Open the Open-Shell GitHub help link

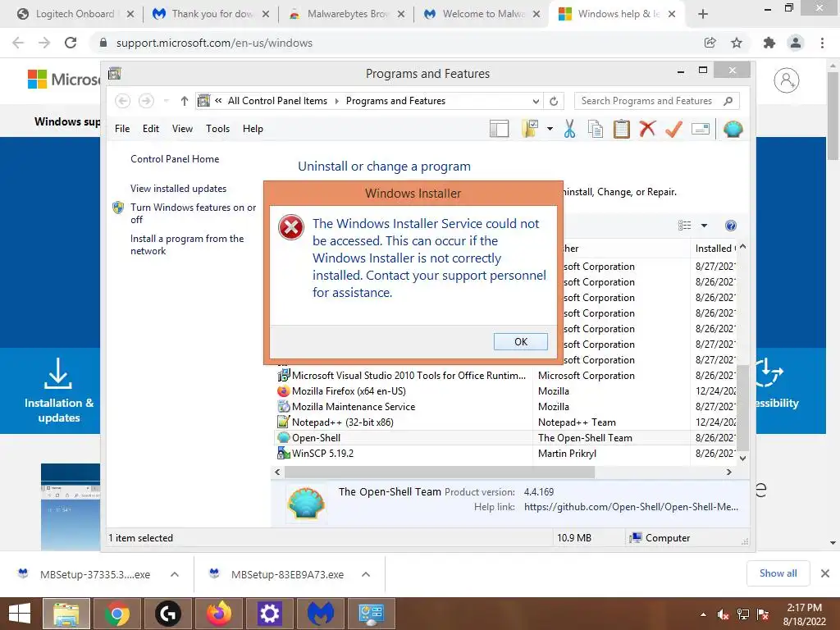[x=631, y=507]
